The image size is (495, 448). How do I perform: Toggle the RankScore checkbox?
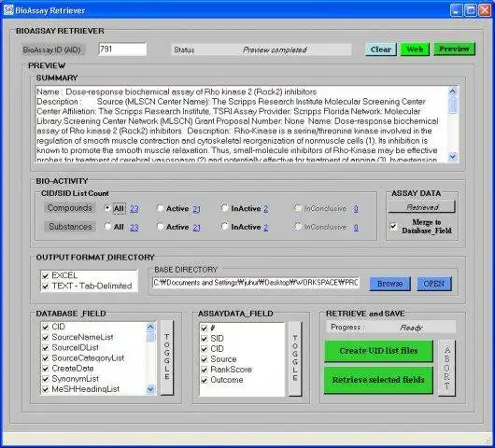(x=204, y=370)
